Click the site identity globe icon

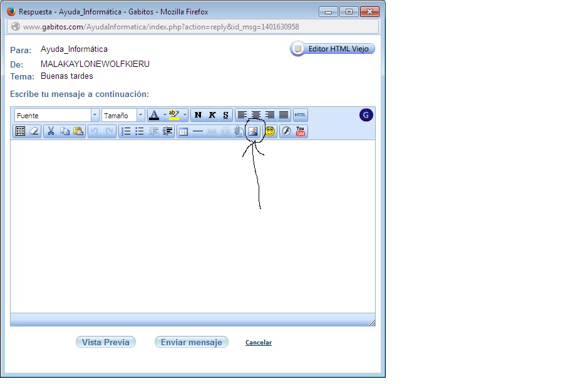coord(16,27)
